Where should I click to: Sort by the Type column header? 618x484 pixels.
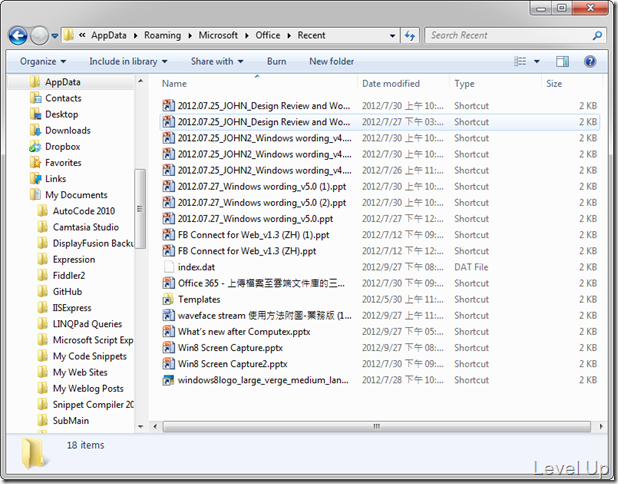[496, 84]
